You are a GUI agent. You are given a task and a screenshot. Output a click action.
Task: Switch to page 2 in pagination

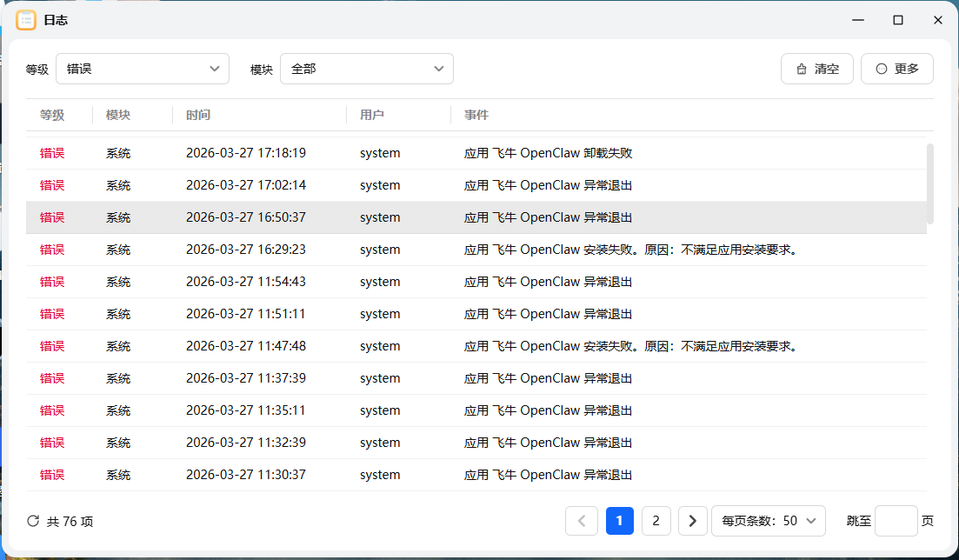coord(656,521)
